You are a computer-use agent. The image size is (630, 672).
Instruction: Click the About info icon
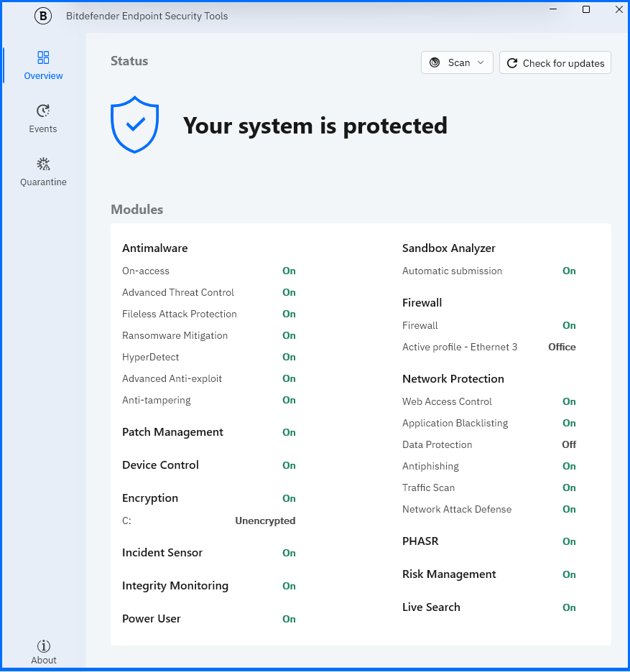[43, 645]
